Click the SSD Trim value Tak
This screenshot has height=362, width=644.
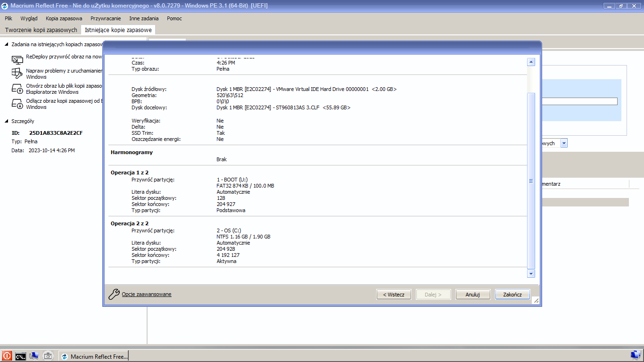click(220, 133)
